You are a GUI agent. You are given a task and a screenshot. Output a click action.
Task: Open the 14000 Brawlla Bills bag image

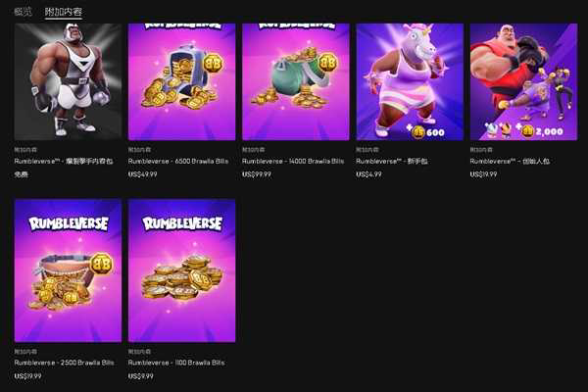tap(296, 81)
